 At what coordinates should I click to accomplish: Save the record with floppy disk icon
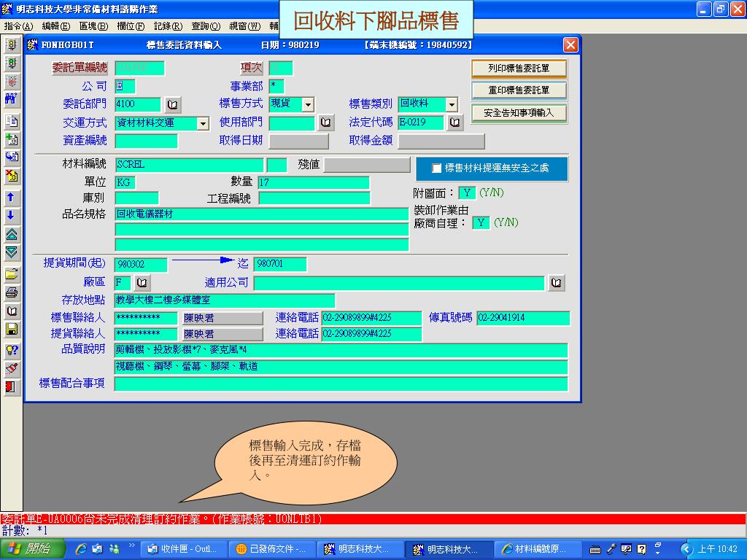point(12,329)
